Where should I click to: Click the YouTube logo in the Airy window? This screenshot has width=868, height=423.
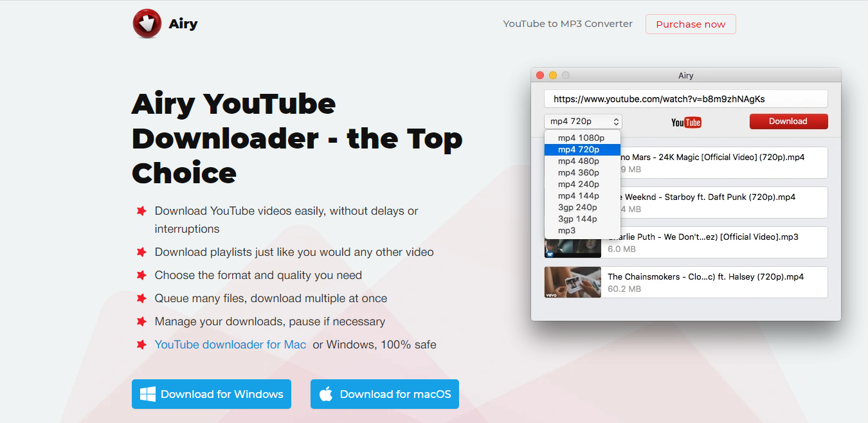pyautogui.click(x=686, y=122)
